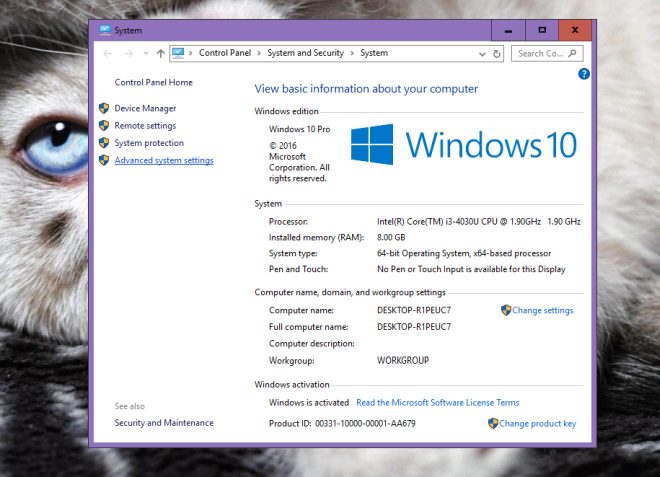Click the shield icon beside Remote settings
This screenshot has width=660, height=477.
pos(104,125)
